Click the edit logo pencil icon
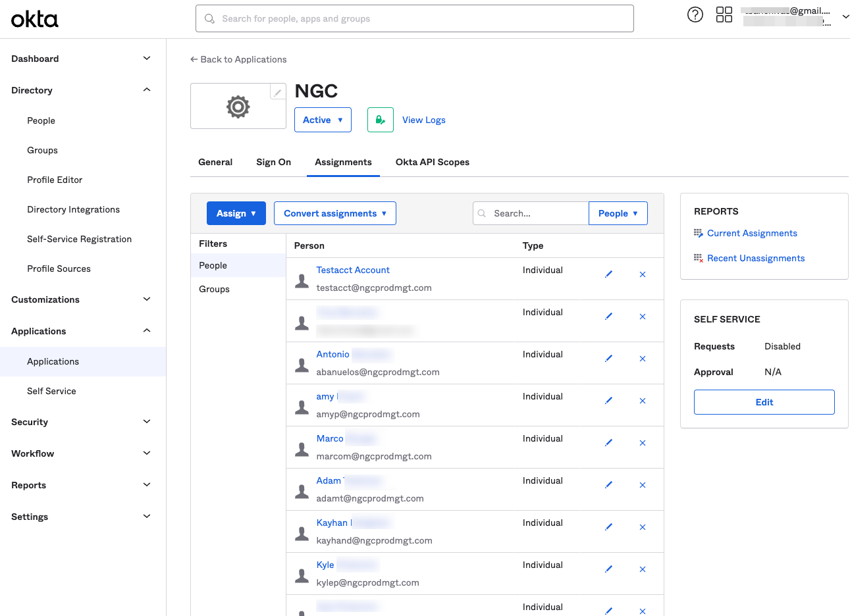 [278, 92]
